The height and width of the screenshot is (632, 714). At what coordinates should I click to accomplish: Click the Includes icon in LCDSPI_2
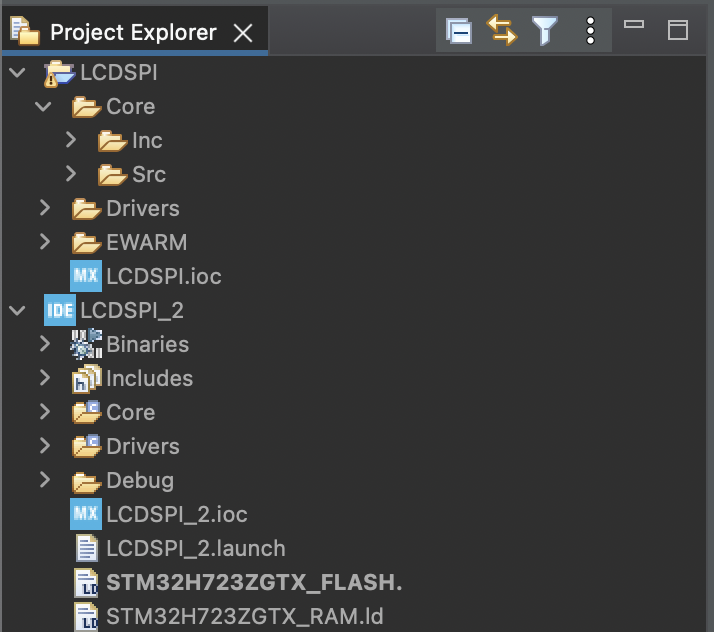[86, 378]
